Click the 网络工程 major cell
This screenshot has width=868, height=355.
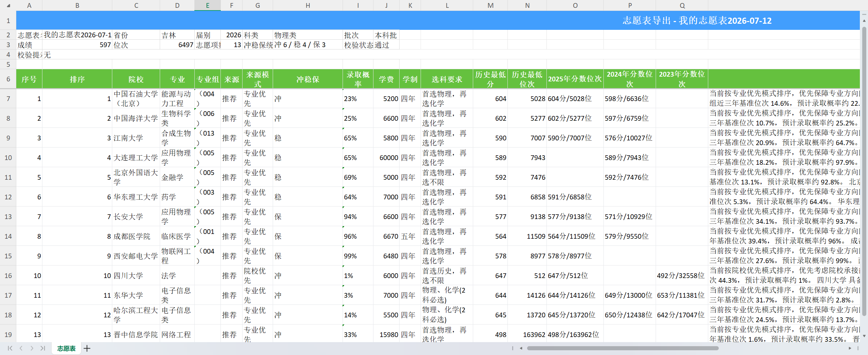(x=177, y=334)
